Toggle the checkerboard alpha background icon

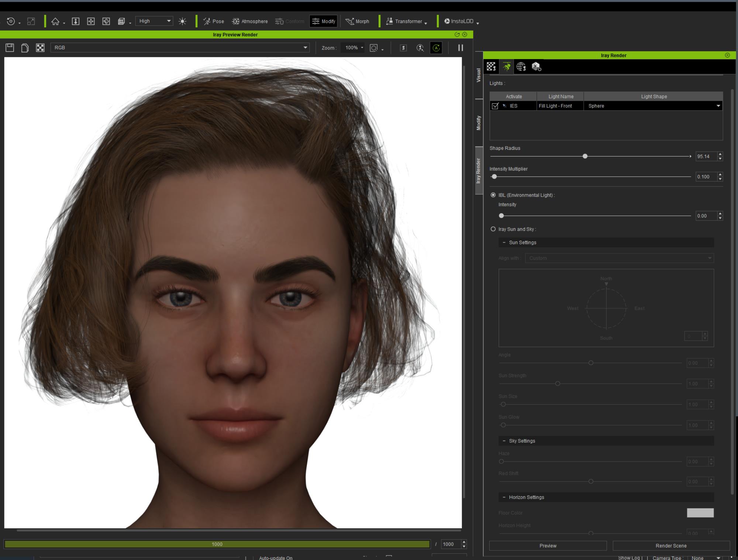tap(40, 48)
